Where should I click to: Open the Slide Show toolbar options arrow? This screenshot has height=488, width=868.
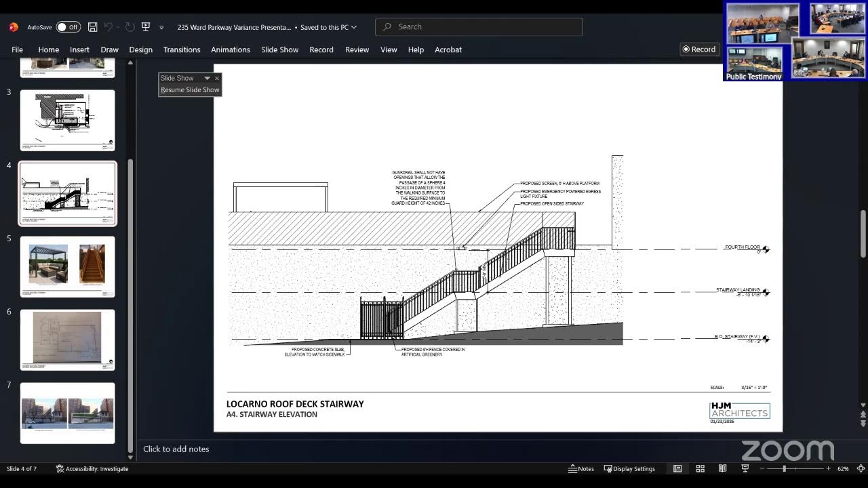(x=207, y=78)
